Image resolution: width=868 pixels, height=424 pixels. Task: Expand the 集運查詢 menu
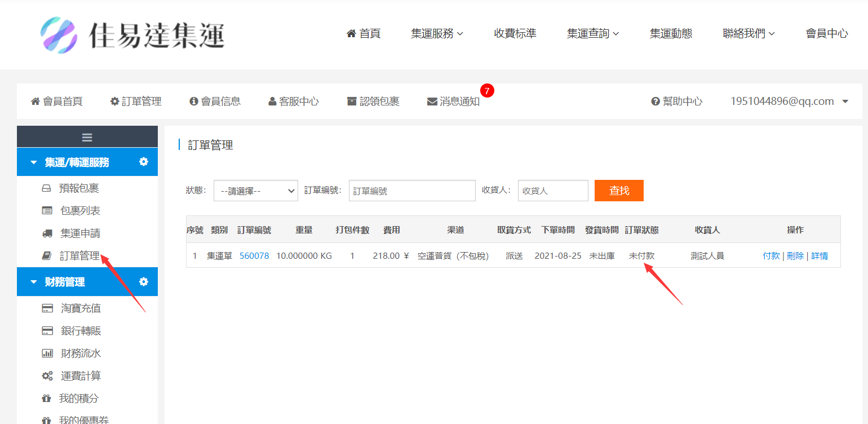594,34
